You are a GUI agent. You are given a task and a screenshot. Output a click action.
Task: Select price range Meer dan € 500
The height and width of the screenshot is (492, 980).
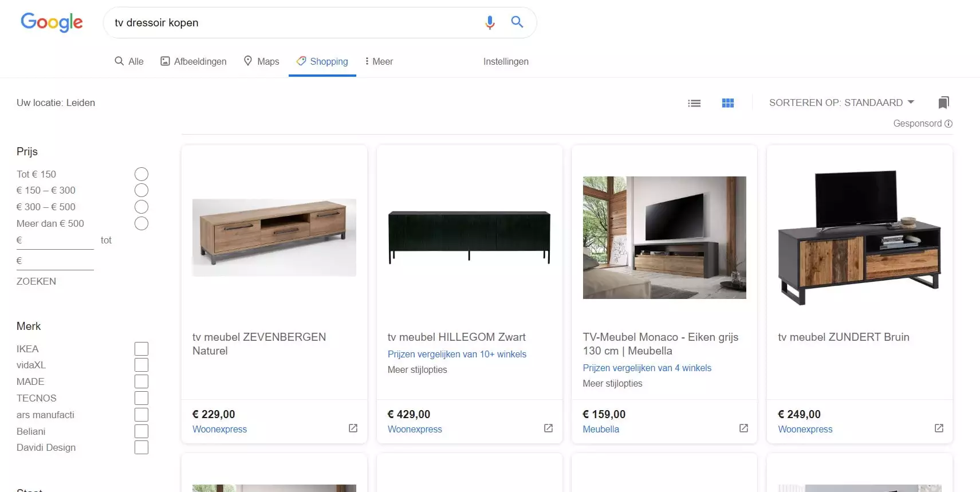pyautogui.click(x=141, y=223)
